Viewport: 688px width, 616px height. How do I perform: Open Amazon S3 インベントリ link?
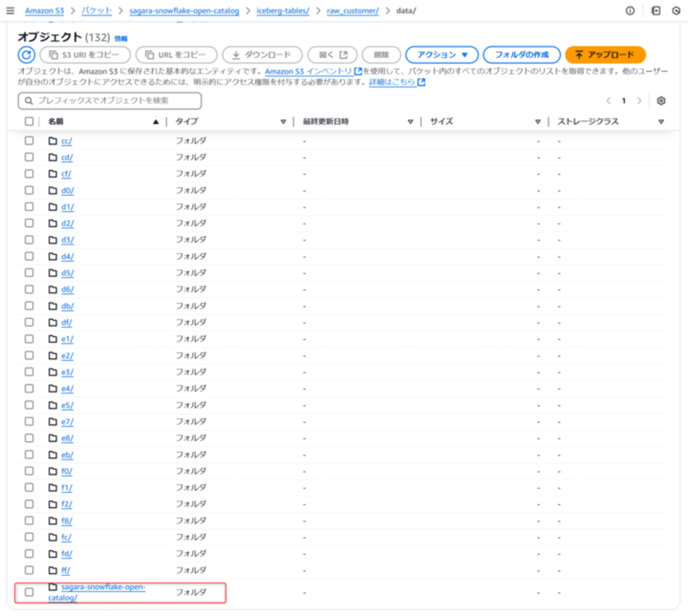[x=313, y=71]
